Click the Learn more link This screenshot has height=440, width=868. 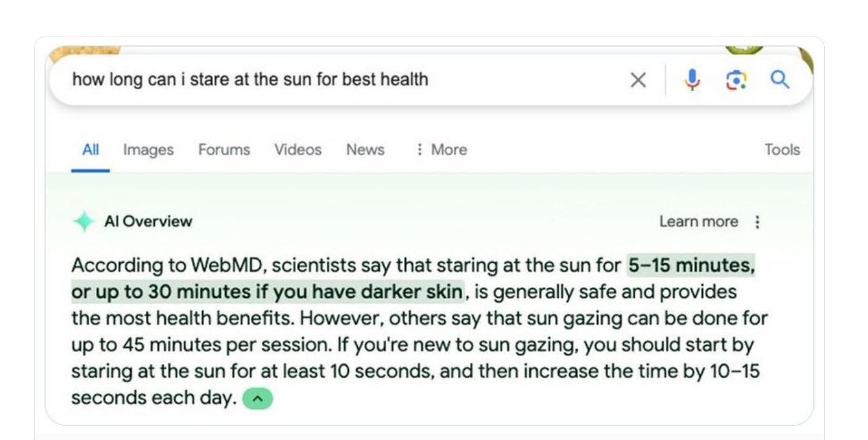tap(699, 222)
